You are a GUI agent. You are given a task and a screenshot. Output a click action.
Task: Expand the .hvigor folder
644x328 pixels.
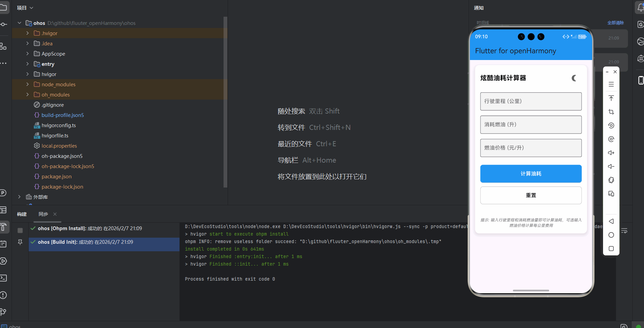28,33
